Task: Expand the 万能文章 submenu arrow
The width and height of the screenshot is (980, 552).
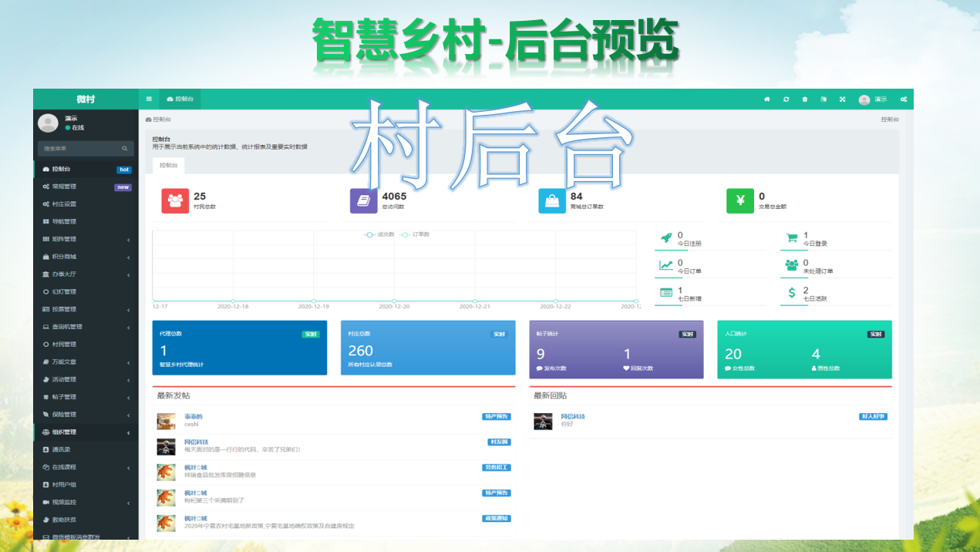Action: pyautogui.click(x=129, y=362)
